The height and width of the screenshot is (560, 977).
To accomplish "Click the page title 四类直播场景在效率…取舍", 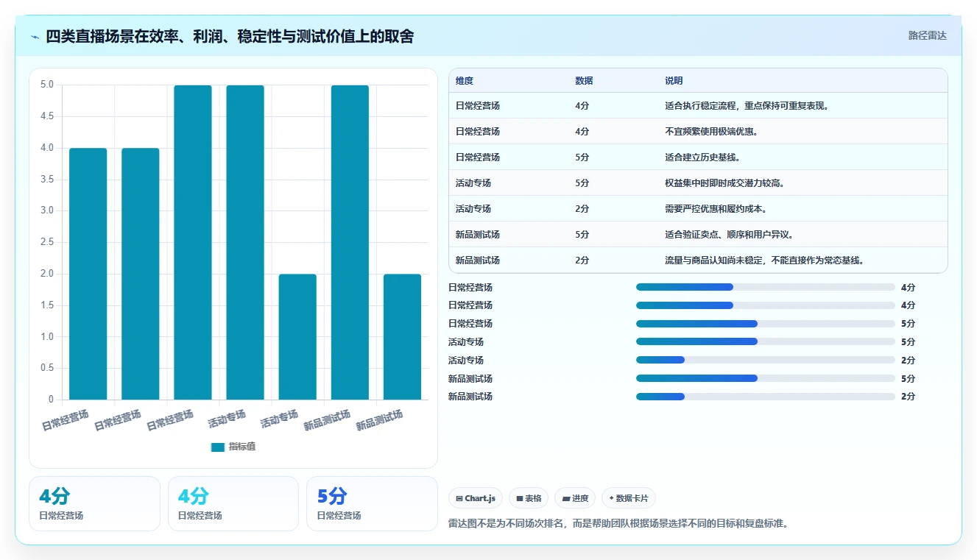I will point(230,36).
